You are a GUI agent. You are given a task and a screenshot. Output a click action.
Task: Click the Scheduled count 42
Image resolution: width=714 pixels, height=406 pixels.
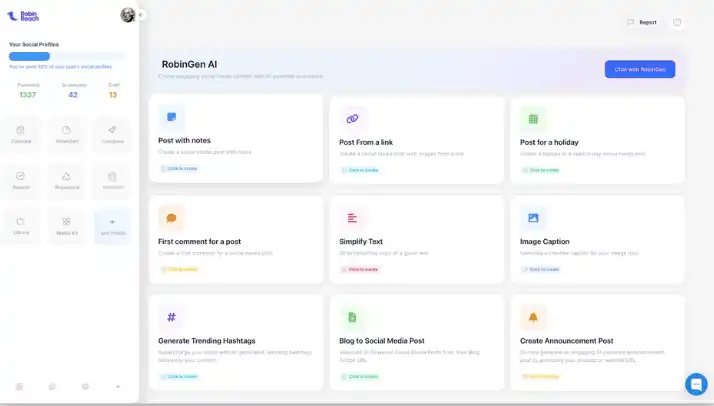(x=73, y=95)
